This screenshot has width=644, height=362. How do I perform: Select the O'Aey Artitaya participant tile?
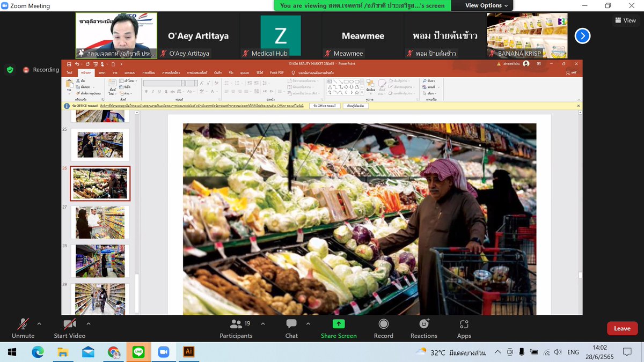[x=198, y=36]
